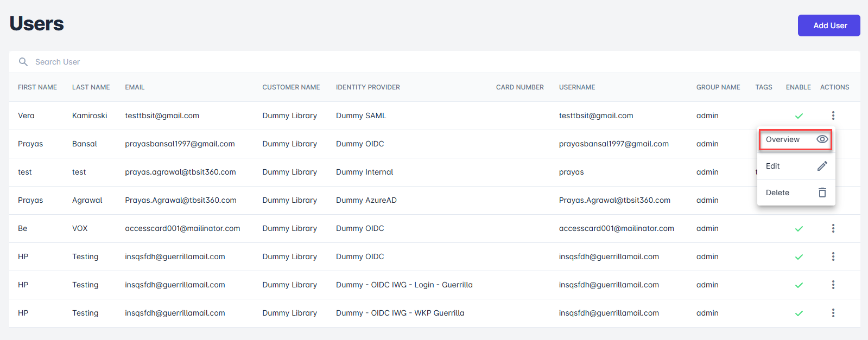The width and height of the screenshot is (868, 340).
Task: Toggle enable checkmark for Be VOX
Action: (799, 229)
